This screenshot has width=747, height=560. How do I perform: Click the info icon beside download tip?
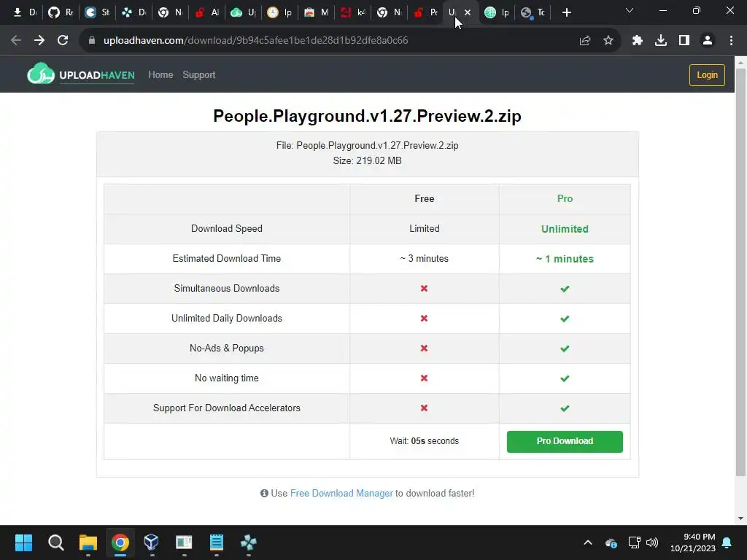pos(264,494)
